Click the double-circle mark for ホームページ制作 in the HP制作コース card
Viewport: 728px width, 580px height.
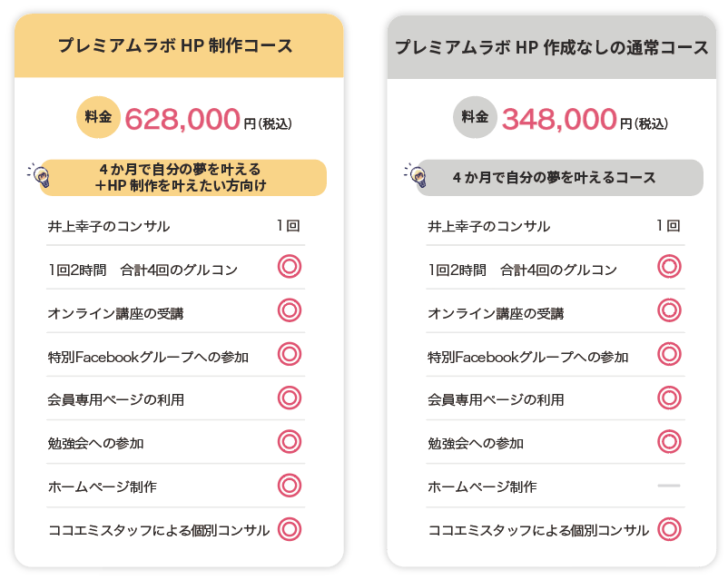point(290,486)
